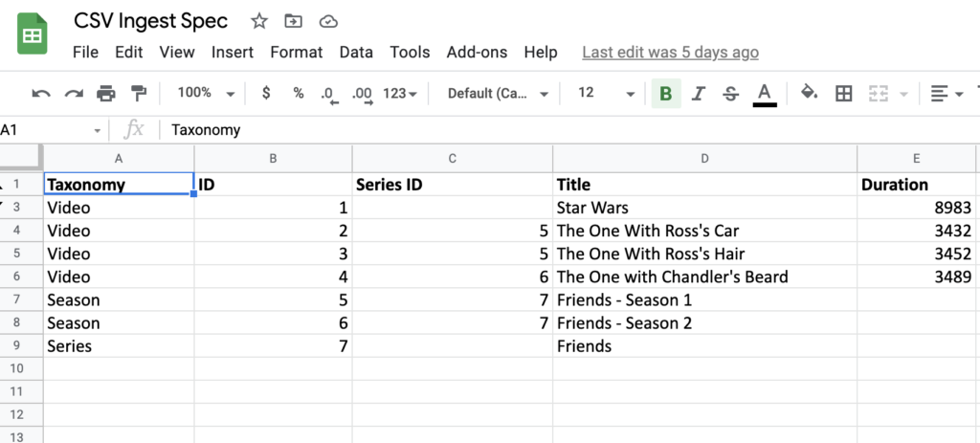Print the spreadsheet using printer icon
The height and width of the screenshot is (443, 980).
click(106, 93)
